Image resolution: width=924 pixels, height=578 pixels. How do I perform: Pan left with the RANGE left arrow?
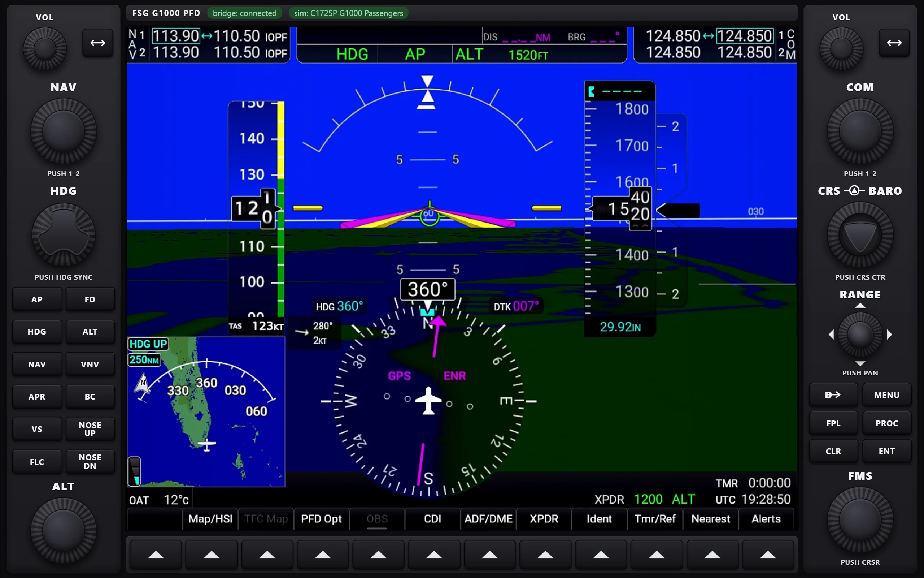[x=831, y=335]
